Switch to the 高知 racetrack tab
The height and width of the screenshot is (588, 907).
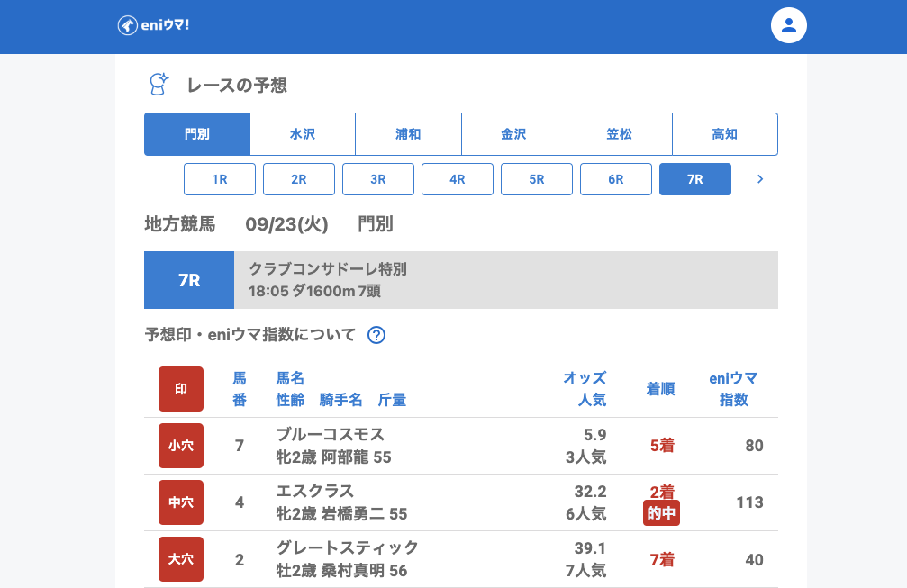pyautogui.click(x=724, y=134)
